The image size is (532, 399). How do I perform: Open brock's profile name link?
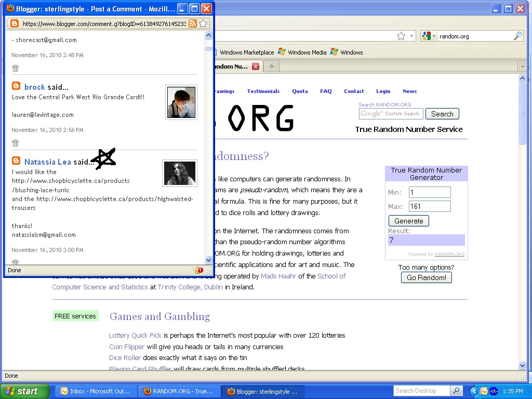tap(35, 87)
